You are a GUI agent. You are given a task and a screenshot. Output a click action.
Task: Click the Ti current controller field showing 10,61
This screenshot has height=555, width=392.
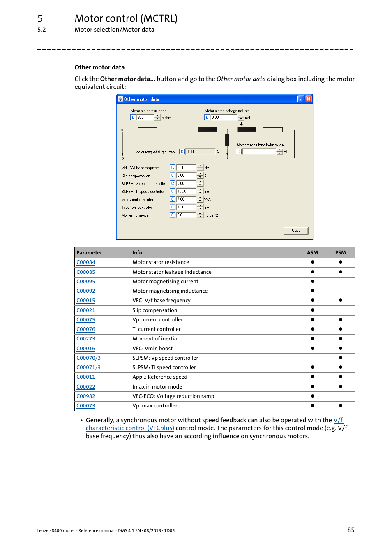(x=187, y=207)
